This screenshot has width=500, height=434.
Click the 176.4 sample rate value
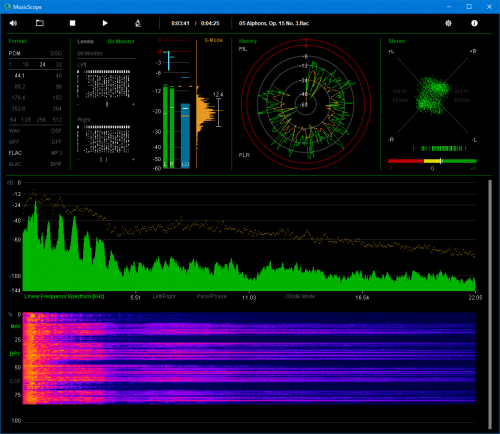pos(18,98)
